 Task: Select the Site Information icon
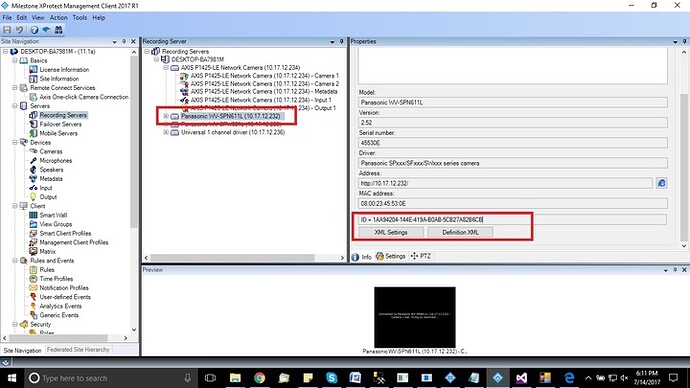point(33,79)
